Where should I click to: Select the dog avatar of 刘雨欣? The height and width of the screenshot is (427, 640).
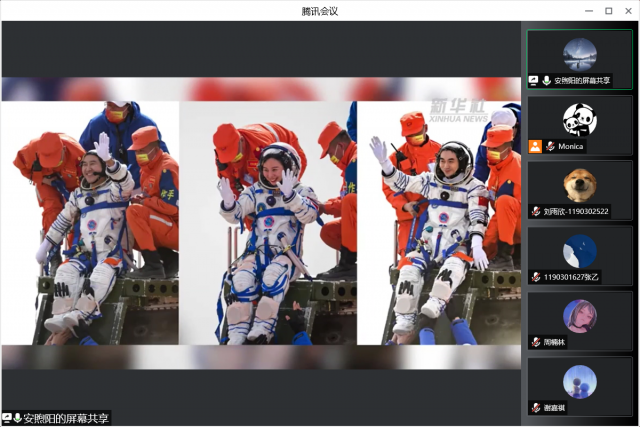pyautogui.click(x=579, y=184)
